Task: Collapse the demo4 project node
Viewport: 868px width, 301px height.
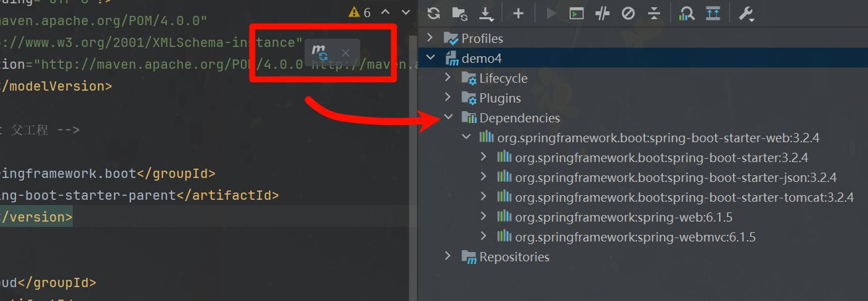Action: coord(431,58)
